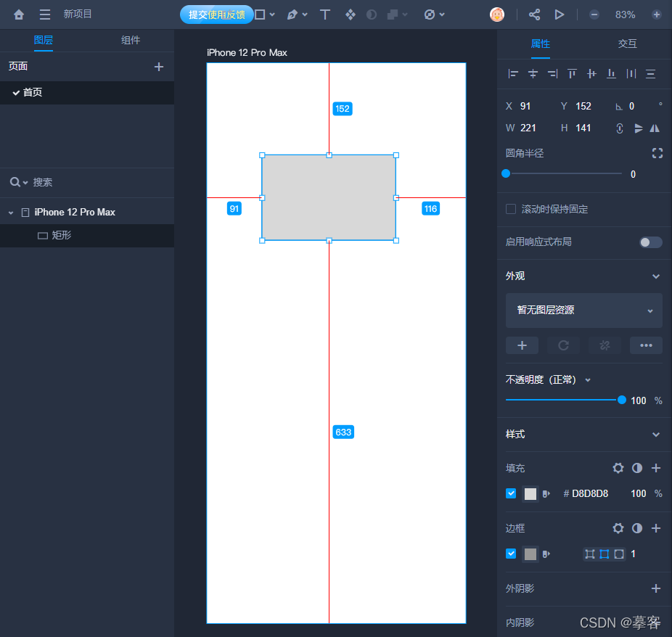Collapse iPhone 12 Pro Max layer group

click(11, 213)
